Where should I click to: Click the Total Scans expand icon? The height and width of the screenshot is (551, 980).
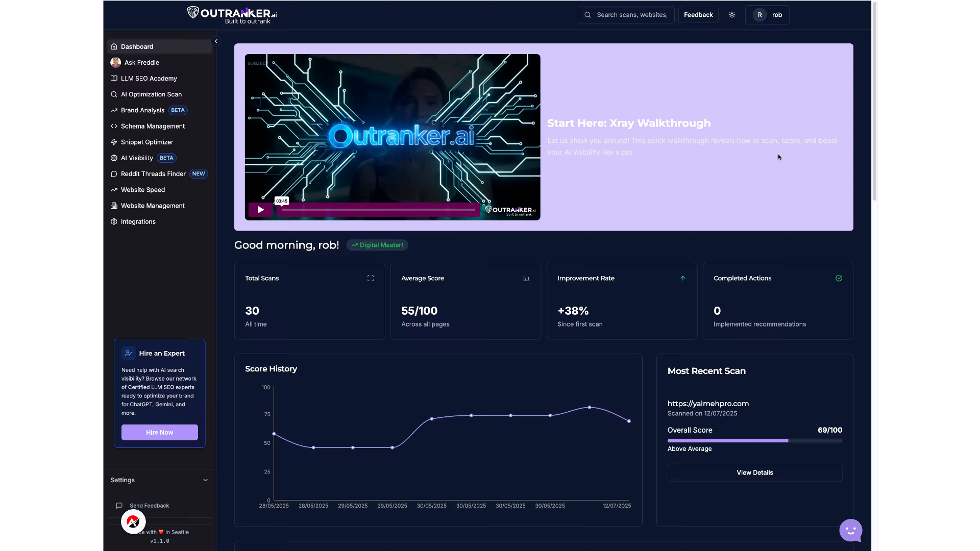coord(371,279)
